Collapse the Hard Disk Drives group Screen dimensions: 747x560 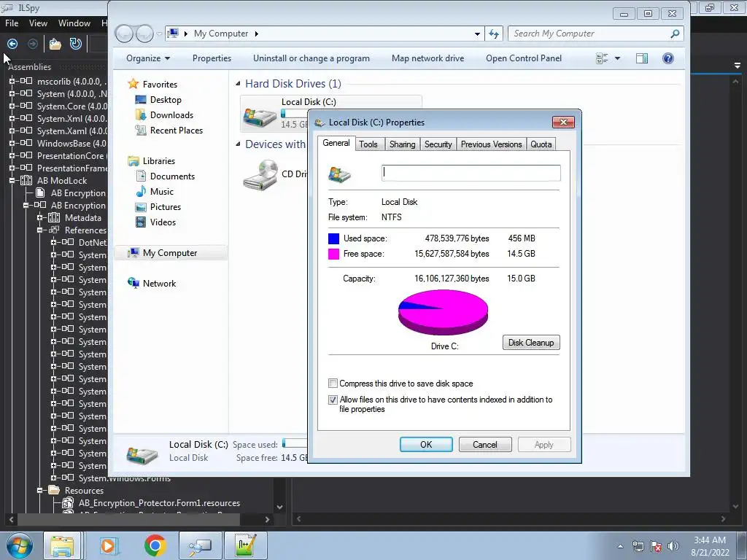[238, 84]
